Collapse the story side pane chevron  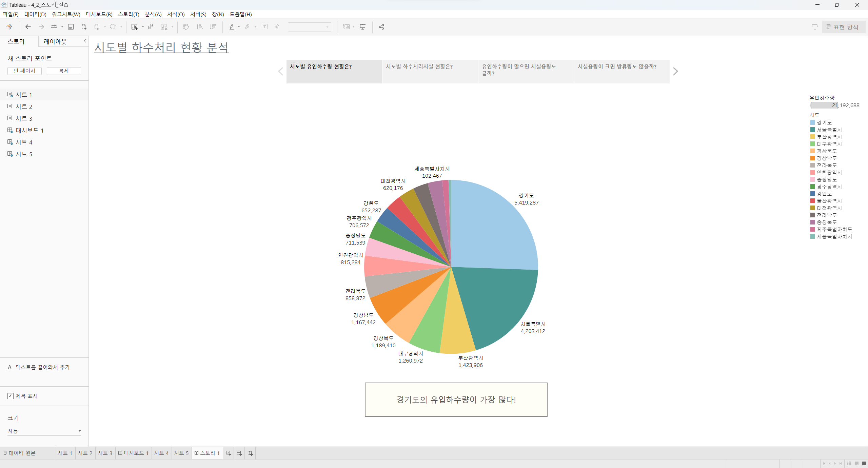85,41
